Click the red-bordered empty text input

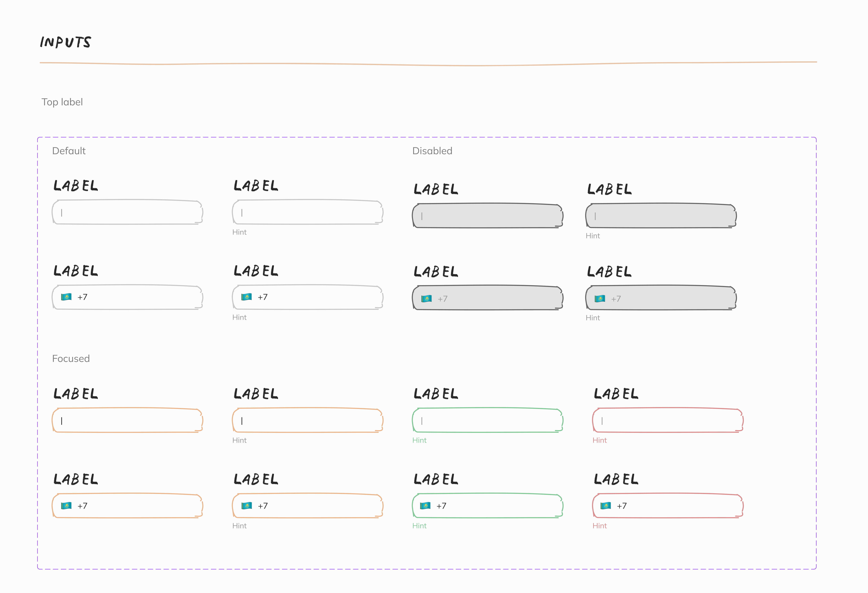pos(667,421)
